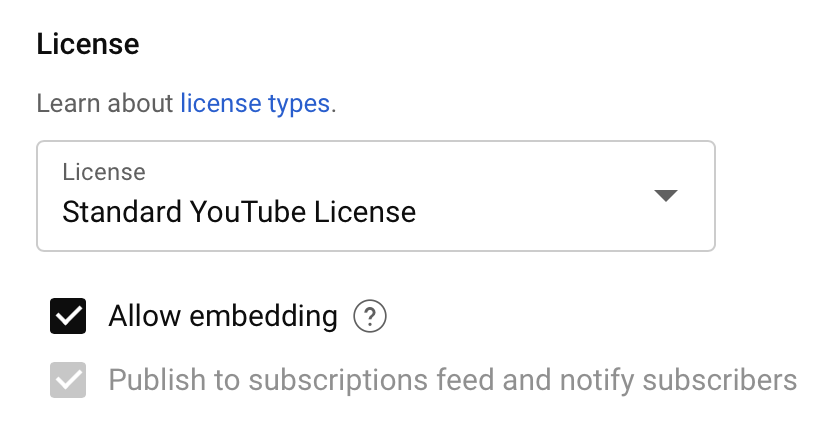Select the bold License section heading

(88, 44)
